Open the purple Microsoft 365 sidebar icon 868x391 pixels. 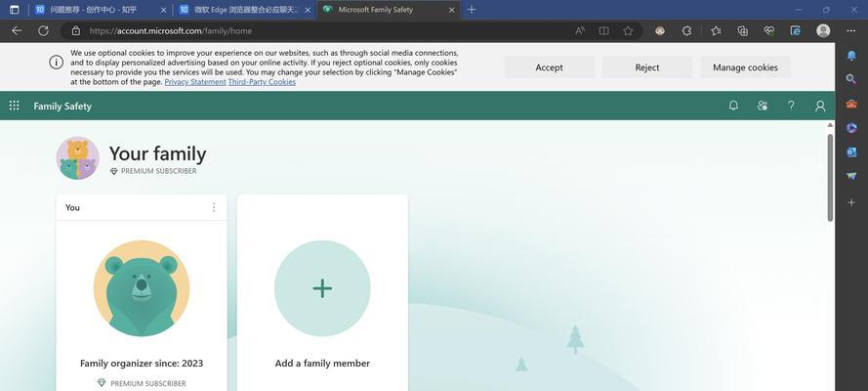point(851,128)
